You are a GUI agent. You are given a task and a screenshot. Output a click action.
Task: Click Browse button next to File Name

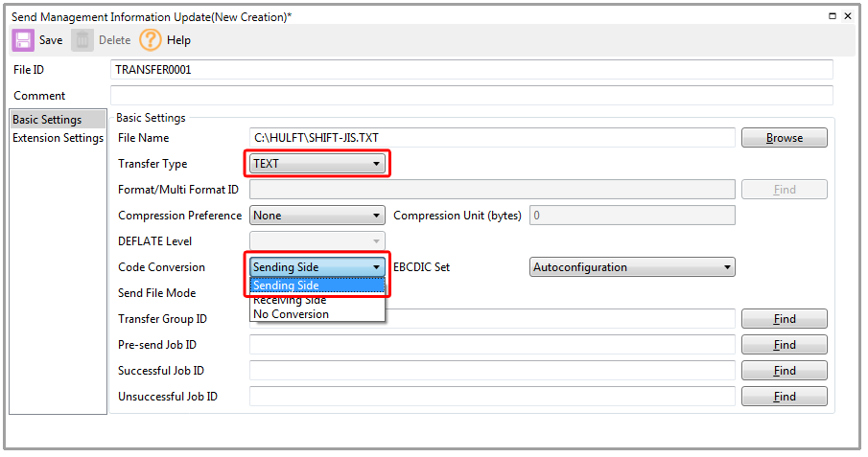pyautogui.click(x=784, y=138)
